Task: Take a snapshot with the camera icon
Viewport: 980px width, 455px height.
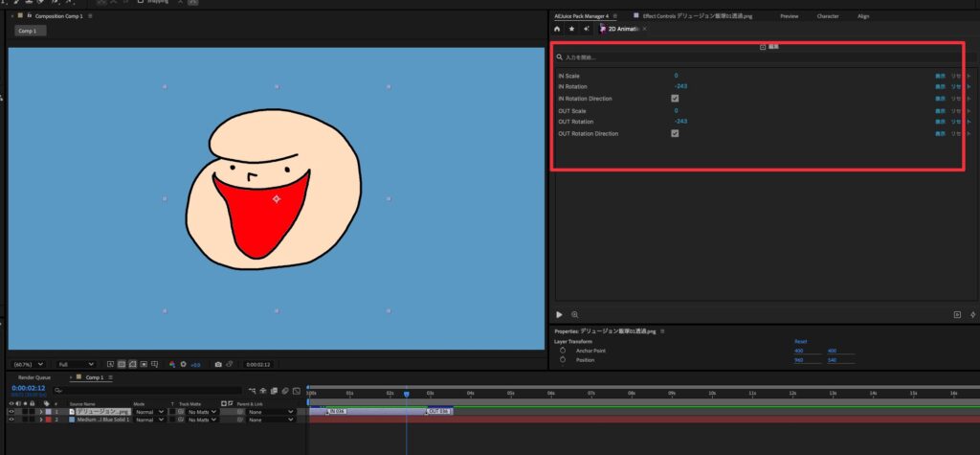Action: coord(218,364)
